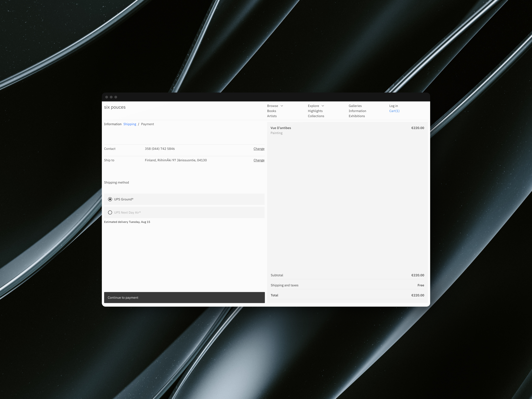Screen dimensions: 532x399
Task: Navigate to Collections
Action: 316,116
